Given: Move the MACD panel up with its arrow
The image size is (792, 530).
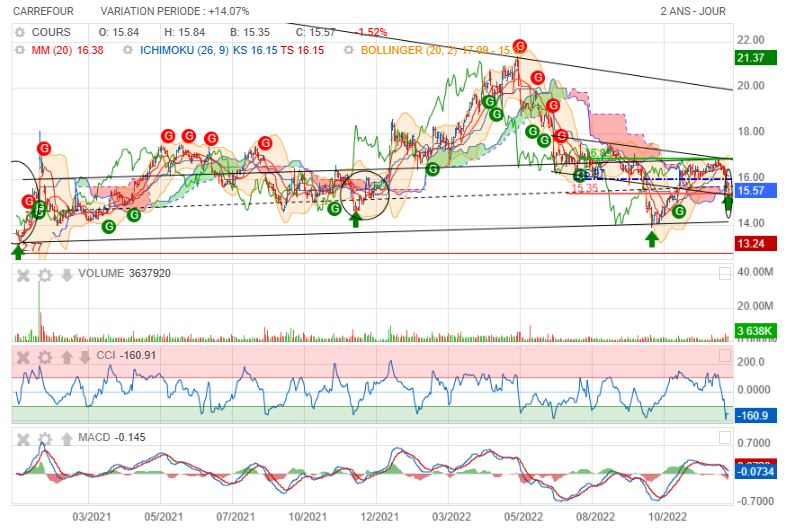Looking at the screenshot, I should click(x=67, y=439).
